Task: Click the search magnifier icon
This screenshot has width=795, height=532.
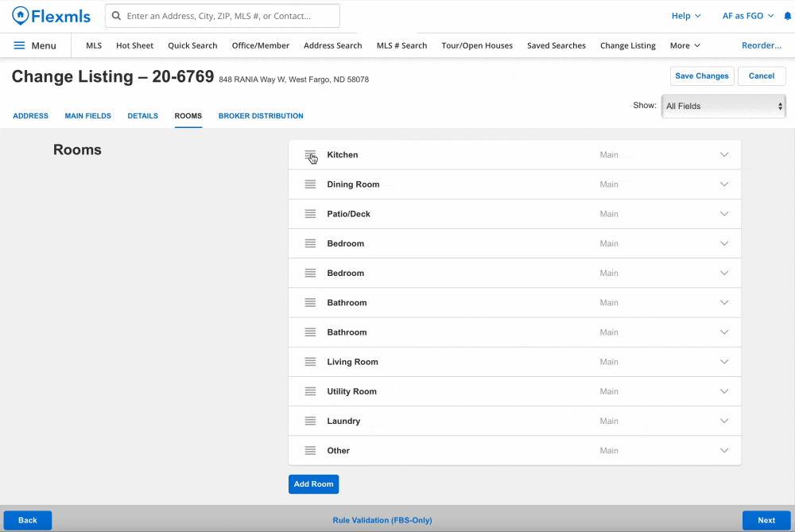Action: click(x=117, y=16)
